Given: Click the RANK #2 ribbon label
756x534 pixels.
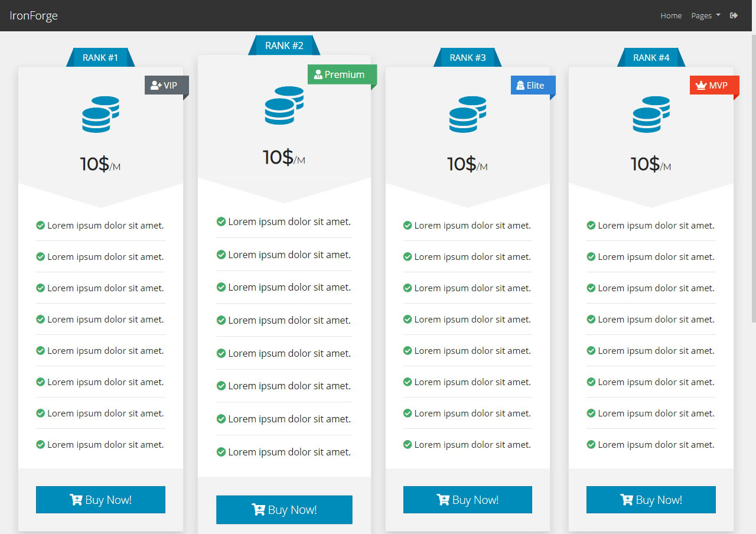Looking at the screenshot, I should 284,45.
